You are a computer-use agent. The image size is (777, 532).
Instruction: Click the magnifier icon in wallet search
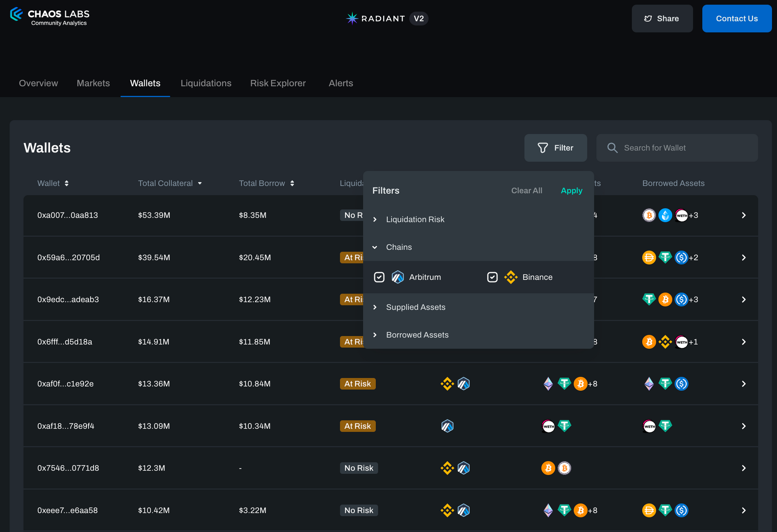click(612, 148)
